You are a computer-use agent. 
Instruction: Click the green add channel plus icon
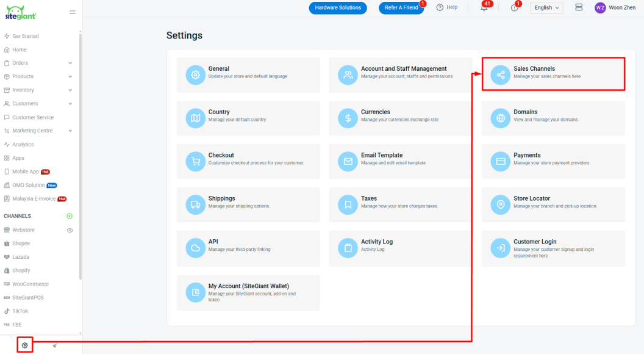tap(70, 216)
